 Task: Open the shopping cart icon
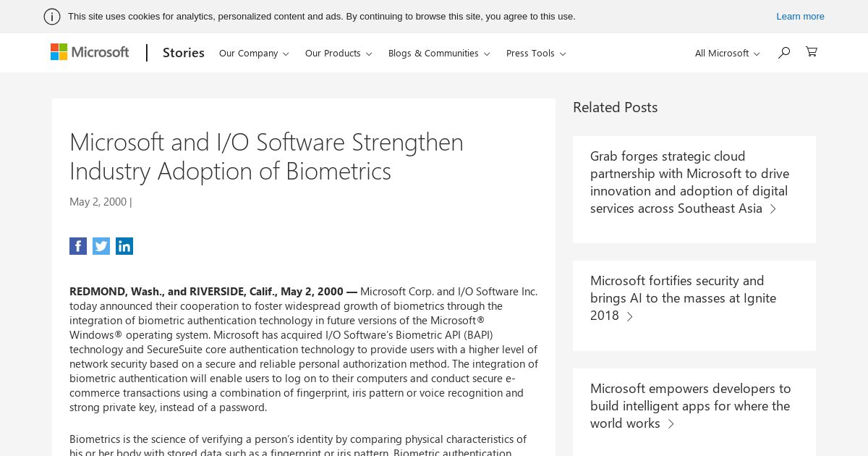point(812,51)
